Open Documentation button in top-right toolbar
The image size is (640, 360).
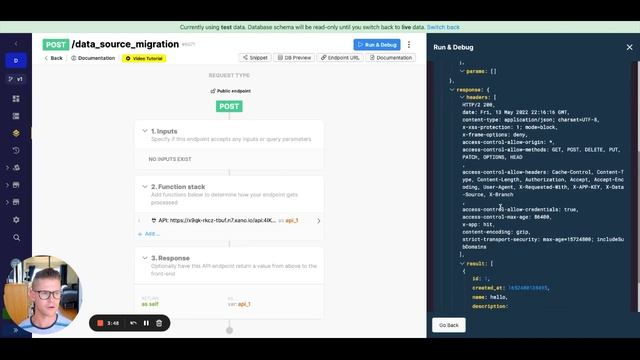click(x=391, y=58)
